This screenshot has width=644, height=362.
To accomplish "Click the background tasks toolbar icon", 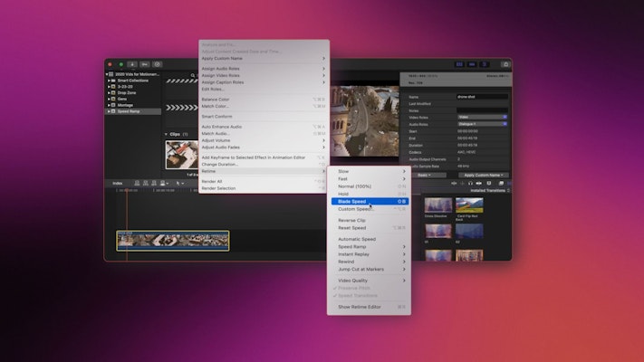I will 157,64.
